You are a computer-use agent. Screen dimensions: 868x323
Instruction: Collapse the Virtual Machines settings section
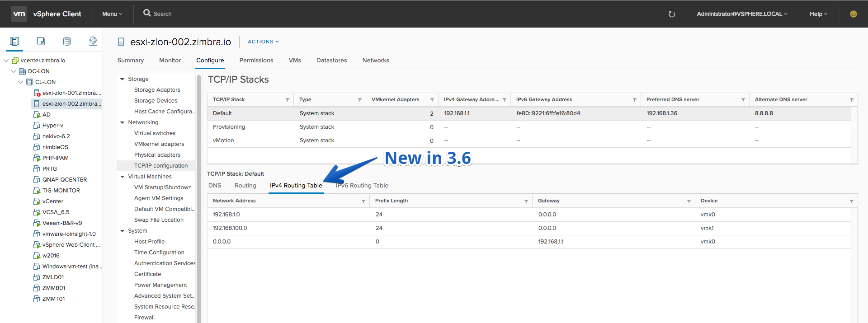pos(122,177)
